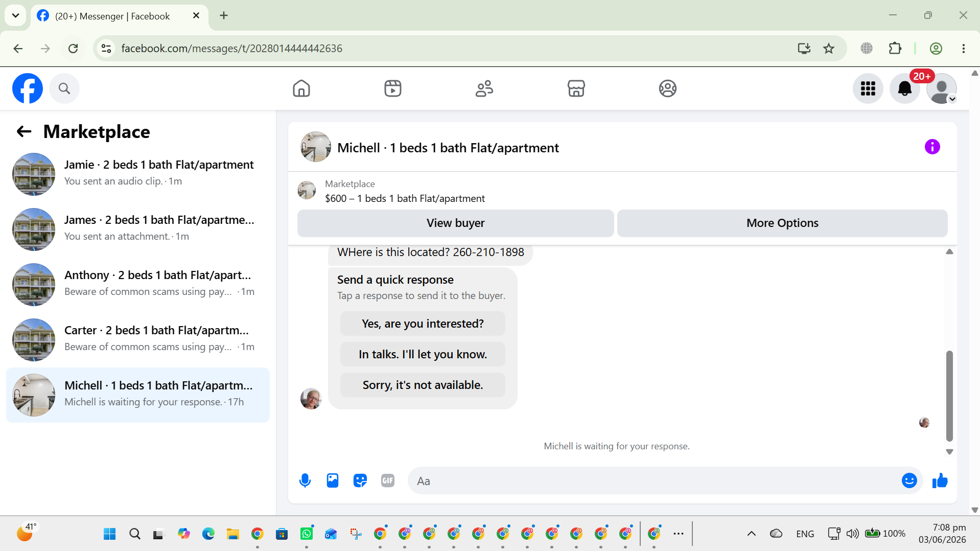
Task: Send 'Sorry, it's not available.' response
Action: [x=423, y=385]
